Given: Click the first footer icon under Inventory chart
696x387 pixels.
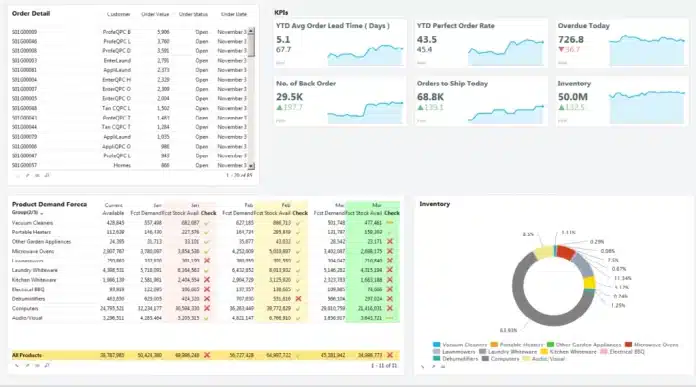Looking at the screenshot, I should click(423, 367).
